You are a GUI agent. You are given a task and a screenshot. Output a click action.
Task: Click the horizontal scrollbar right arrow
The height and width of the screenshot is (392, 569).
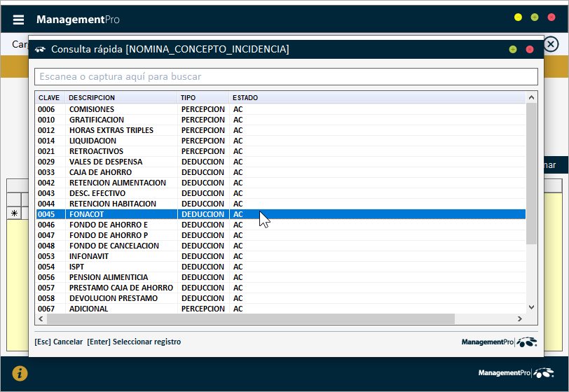point(520,318)
